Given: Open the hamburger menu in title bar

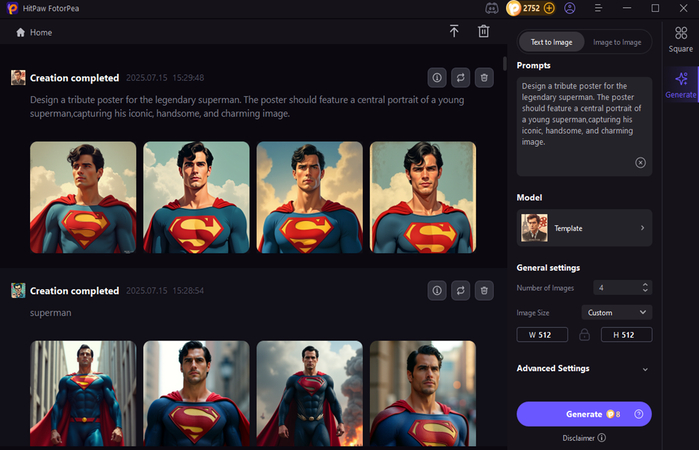Looking at the screenshot, I should point(598,8).
